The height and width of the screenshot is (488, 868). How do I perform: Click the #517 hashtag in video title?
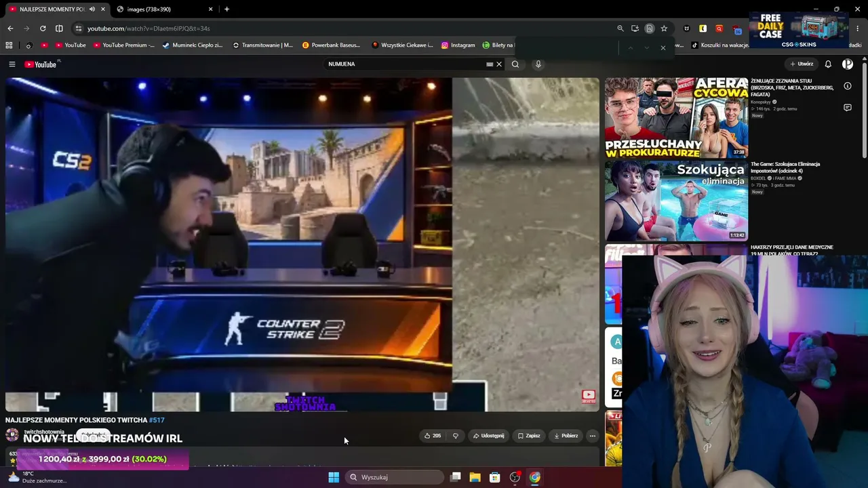point(157,420)
